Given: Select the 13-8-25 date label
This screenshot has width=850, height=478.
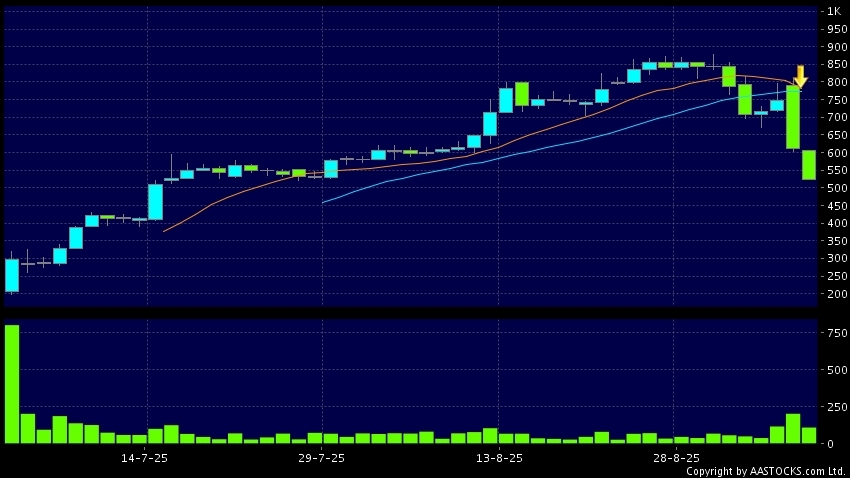Looking at the screenshot, I should click(x=499, y=457).
